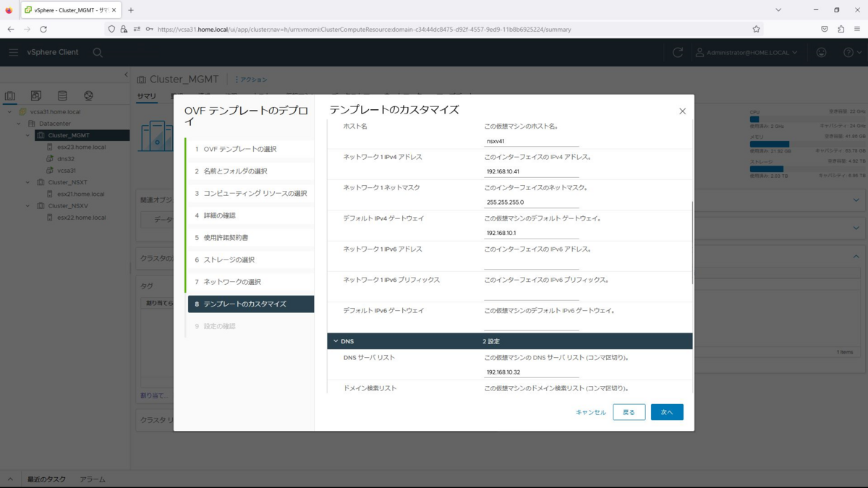This screenshot has width=868, height=488.
Task: Click the vSphere refresh icon
Action: pos(678,52)
